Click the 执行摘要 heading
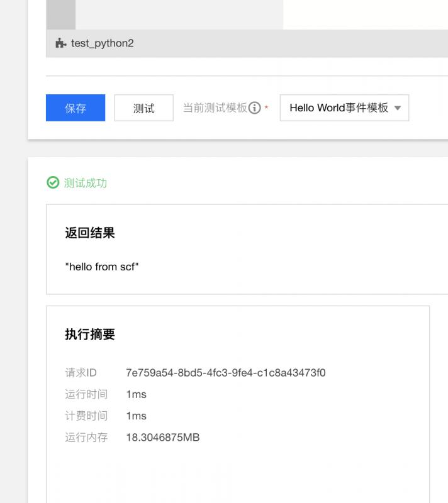 coord(90,334)
